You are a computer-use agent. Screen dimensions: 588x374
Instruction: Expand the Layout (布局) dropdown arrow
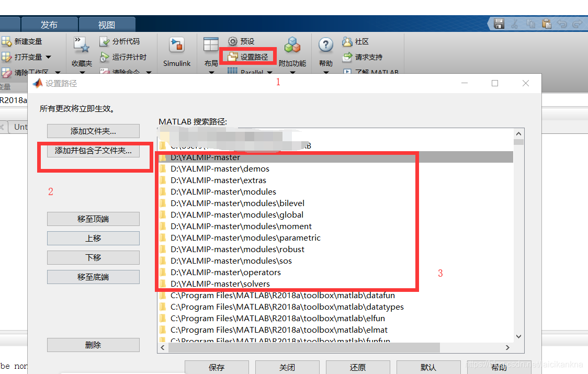[211, 72]
